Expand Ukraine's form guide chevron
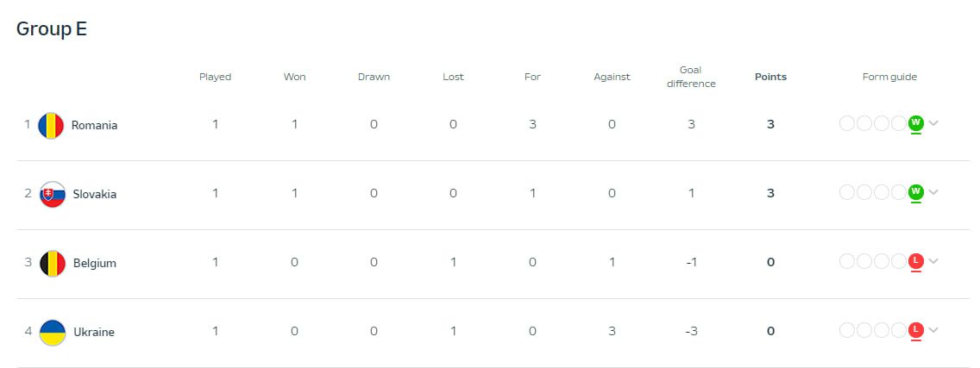This screenshot has width=980, height=368. (933, 330)
